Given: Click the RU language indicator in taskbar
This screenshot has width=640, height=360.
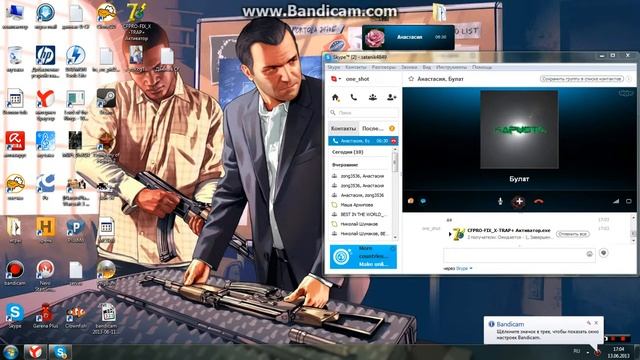Looking at the screenshot, I should (577, 351).
